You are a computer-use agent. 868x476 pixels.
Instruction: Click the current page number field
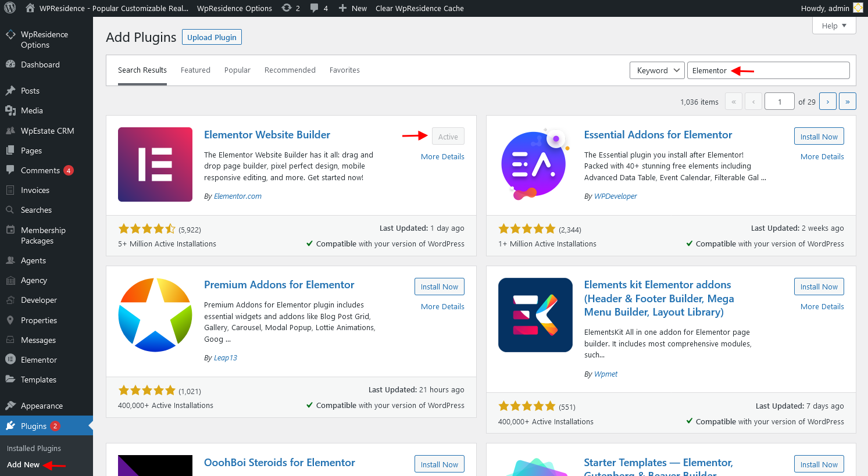(x=780, y=101)
